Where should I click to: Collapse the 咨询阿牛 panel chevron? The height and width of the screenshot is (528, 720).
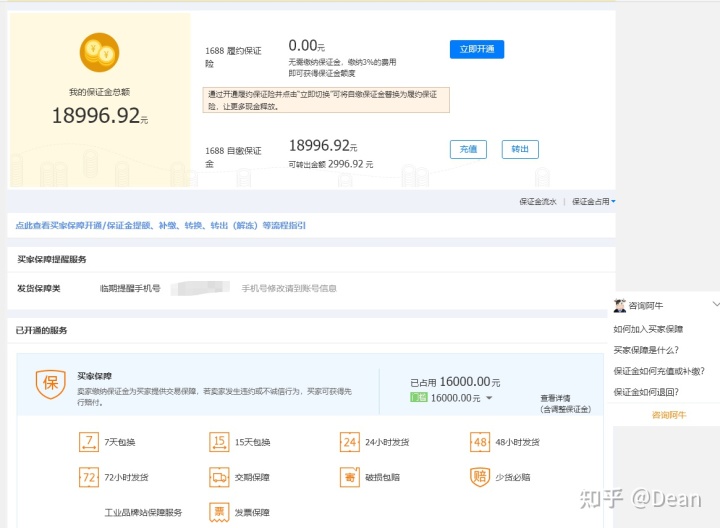pyautogui.click(x=716, y=304)
